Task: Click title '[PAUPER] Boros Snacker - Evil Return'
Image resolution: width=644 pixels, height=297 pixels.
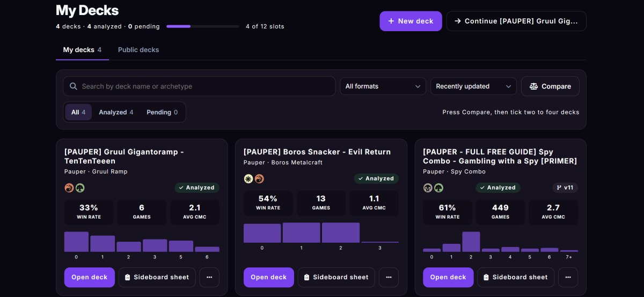Action: [317, 152]
